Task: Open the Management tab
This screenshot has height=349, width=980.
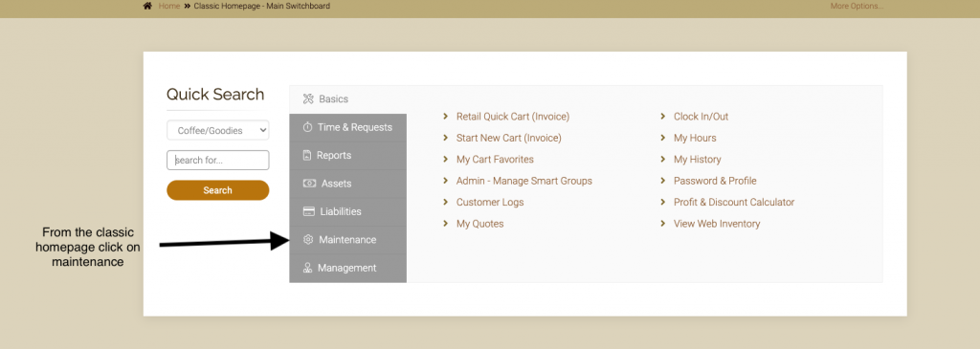Action: [348, 268]
